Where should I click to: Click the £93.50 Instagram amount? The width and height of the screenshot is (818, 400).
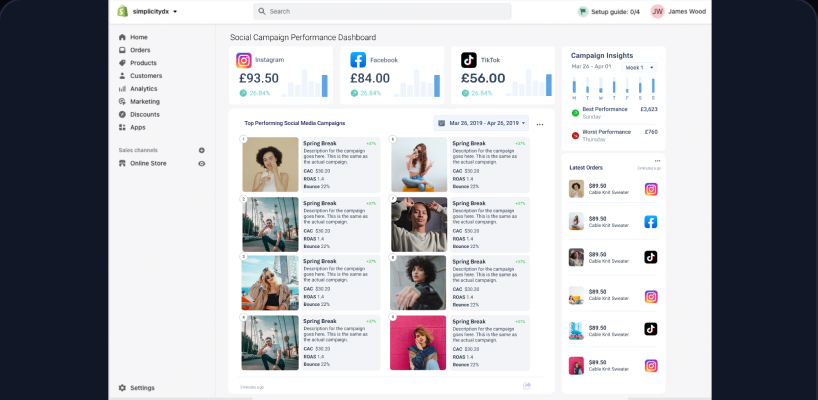[x=259, y=78]
